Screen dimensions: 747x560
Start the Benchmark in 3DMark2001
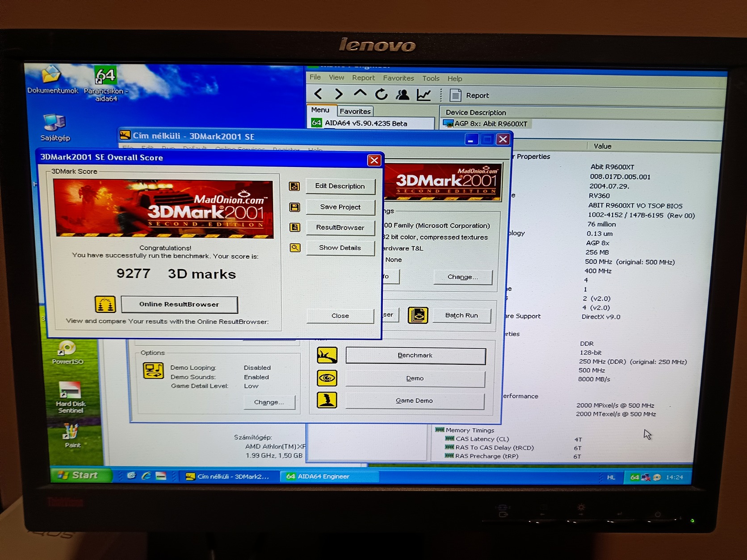(x=415, y=355)
